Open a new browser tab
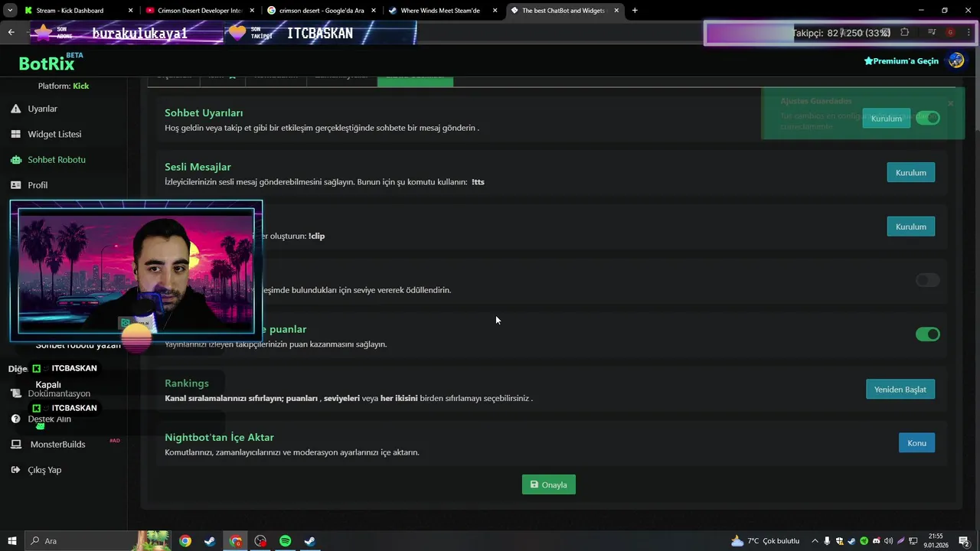 [635, 11]
